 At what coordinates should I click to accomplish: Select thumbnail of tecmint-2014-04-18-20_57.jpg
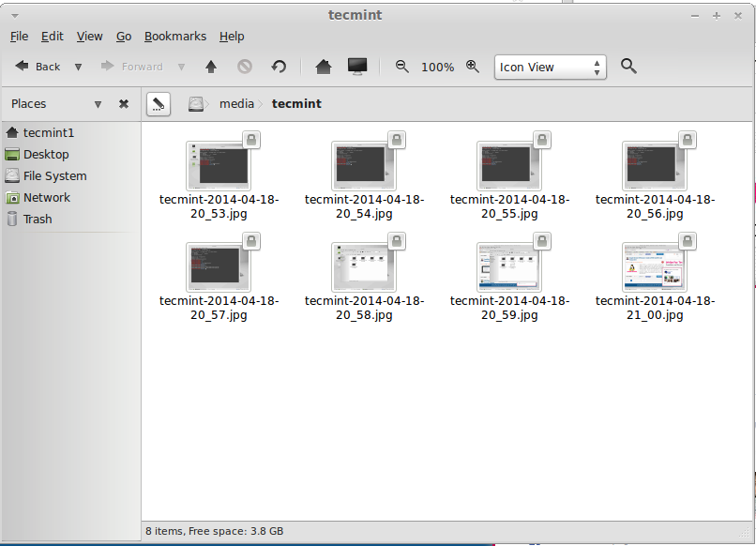pos(219,266)
